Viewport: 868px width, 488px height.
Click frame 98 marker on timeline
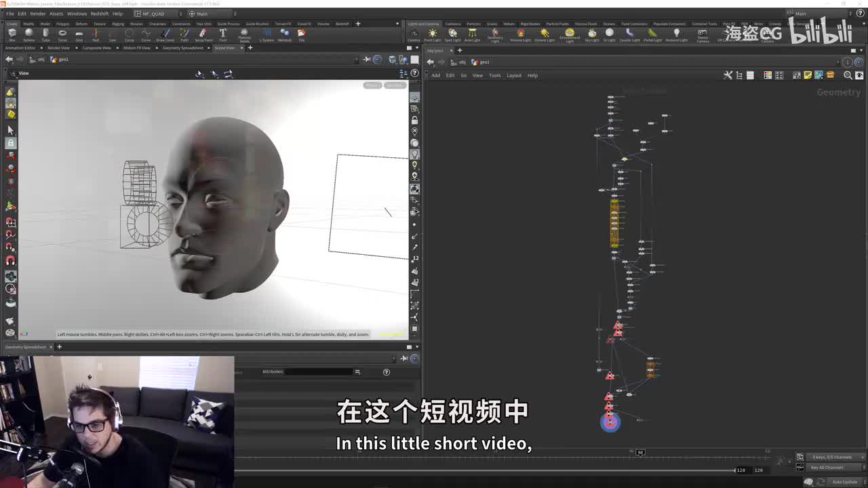click(x=639, y=453)
